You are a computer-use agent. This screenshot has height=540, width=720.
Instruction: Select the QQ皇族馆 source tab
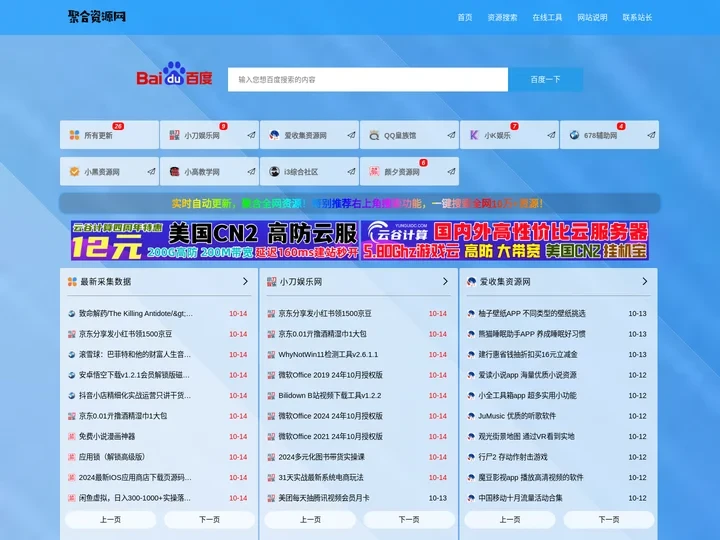coord(410,135)
